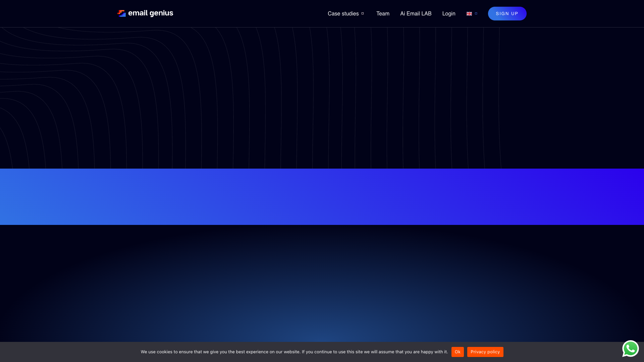Expand the Case studies dropdown arrow

click(362, 14)
